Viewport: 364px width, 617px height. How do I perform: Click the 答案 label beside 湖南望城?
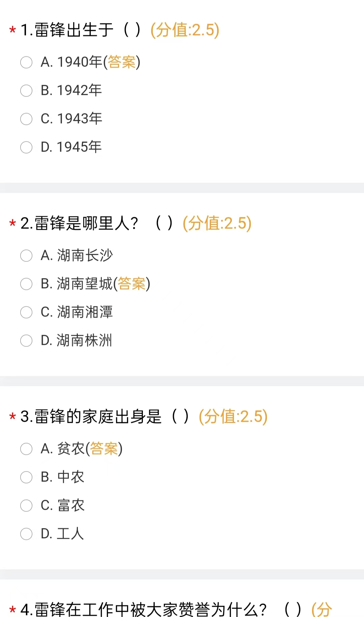coord(131,284)
